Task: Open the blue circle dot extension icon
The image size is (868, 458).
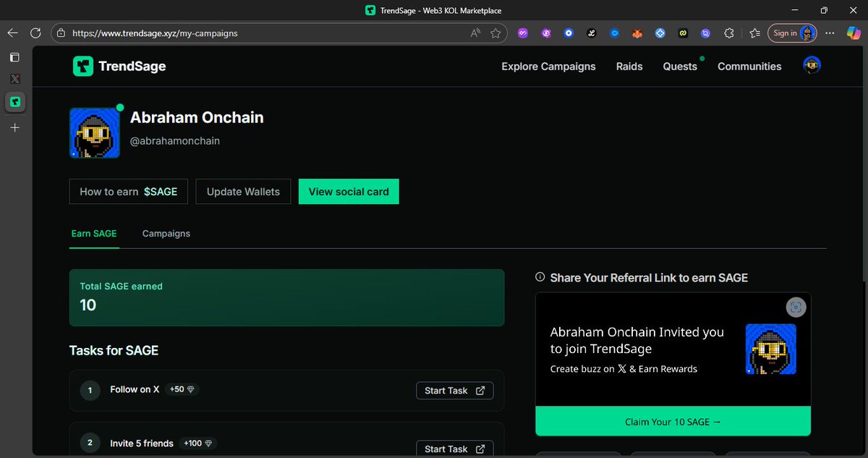Action: 569,33
